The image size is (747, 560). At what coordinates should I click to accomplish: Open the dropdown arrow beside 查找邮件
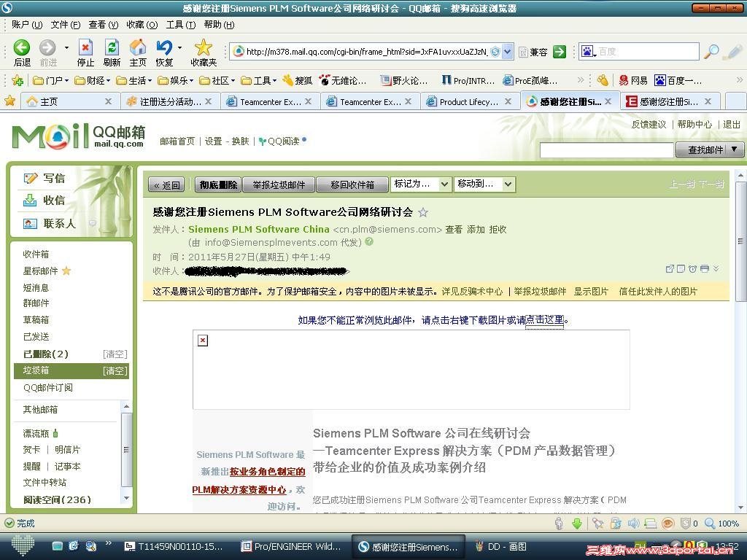click(x=735, y=149)
